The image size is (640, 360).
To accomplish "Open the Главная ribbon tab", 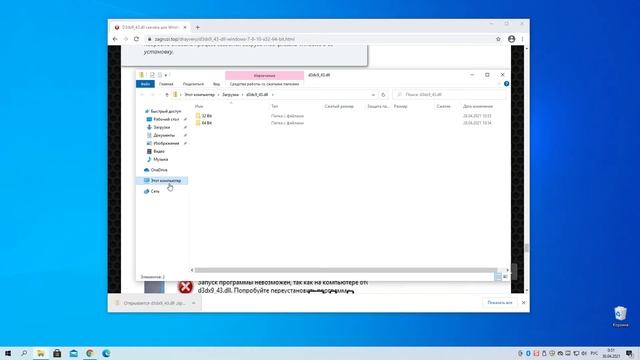I will tap(166, 84).
